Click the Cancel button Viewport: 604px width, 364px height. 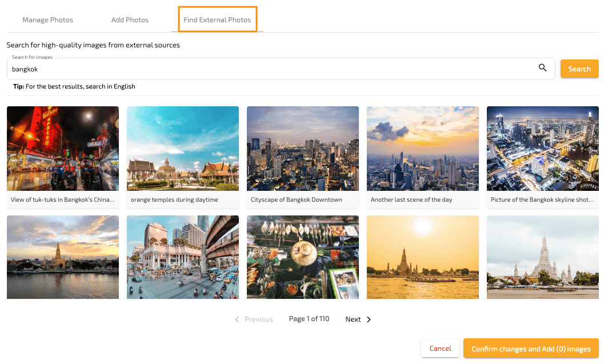click(440, 349)
